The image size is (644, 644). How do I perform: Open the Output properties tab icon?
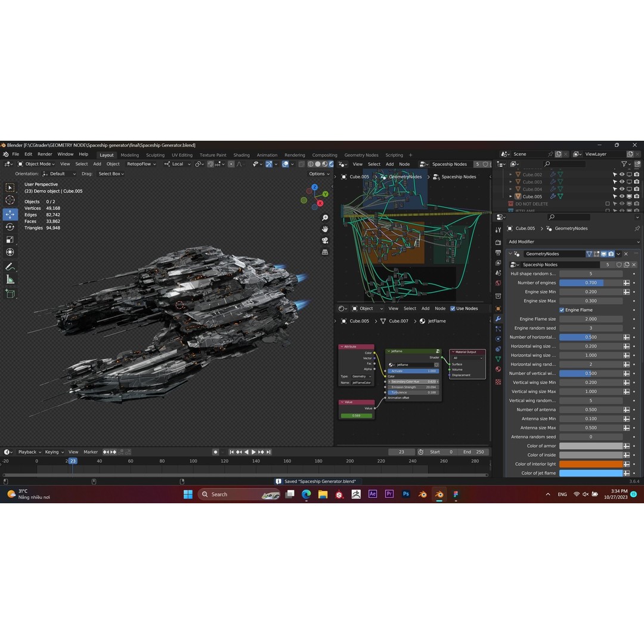coord(498,253)
